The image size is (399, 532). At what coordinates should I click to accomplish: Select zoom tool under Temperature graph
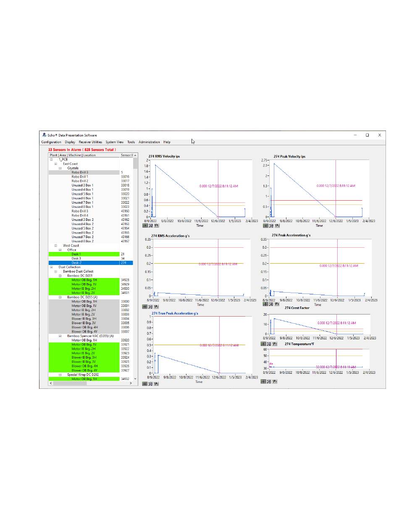point(269,381)
